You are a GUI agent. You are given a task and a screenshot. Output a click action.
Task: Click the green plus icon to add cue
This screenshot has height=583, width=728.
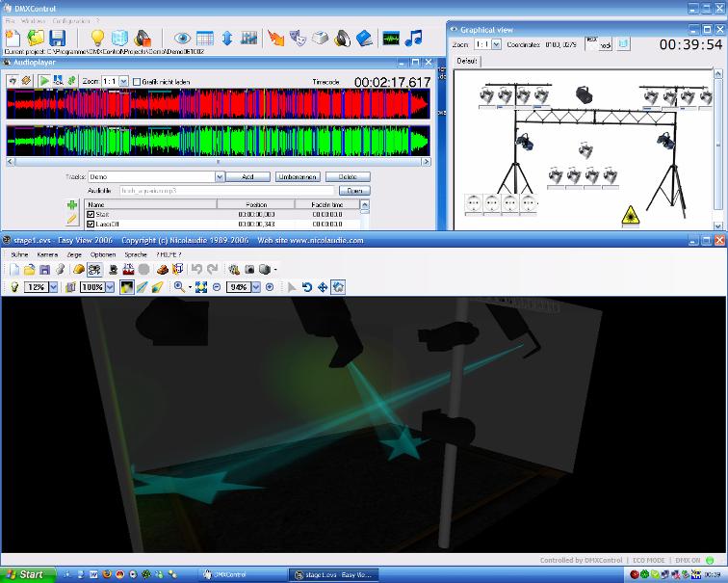[71, 206]
